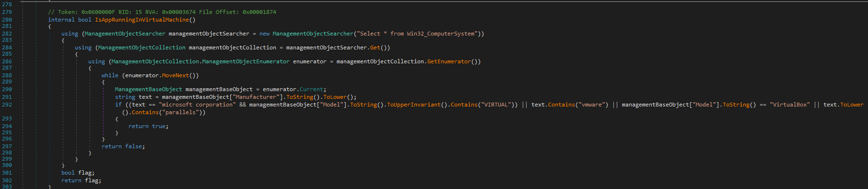Image resolution: width=868 pixels, height=189 pixels.
Task: Click the "microsoft corporation" string literal
Action: pyautogui.click(x=197, y=105)
